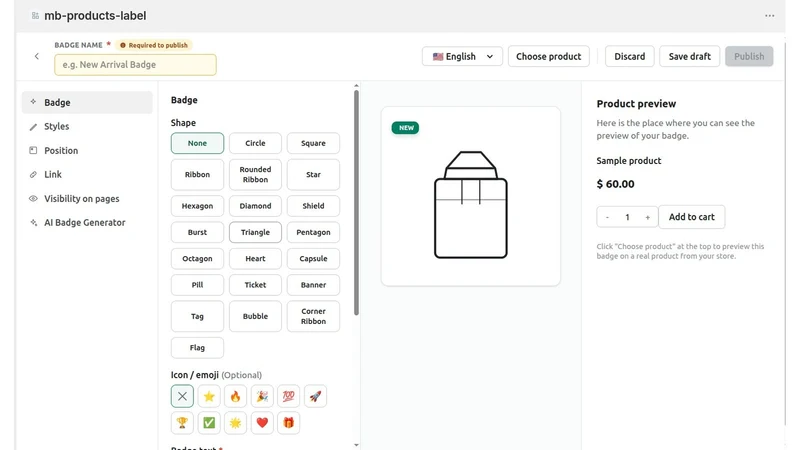Select the Tag shape option
The height and width of the screenshot is (450, 800).
197,316
